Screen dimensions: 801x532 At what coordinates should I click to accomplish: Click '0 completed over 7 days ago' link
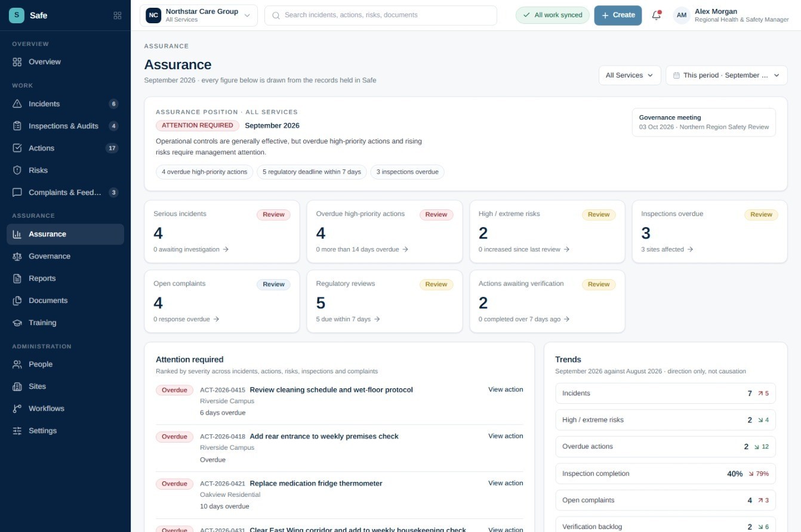coord(524,319)
